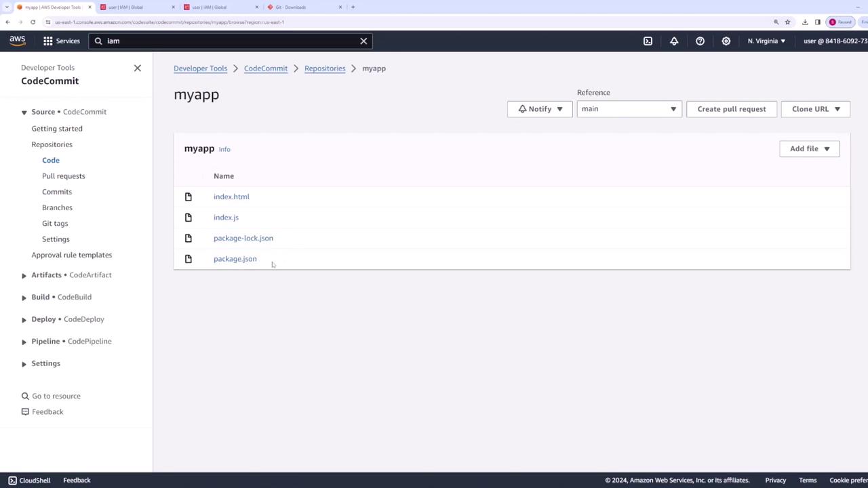Open the Clone URL dropdown
This screenshot has height=488, width=868.
pos(816,108)
